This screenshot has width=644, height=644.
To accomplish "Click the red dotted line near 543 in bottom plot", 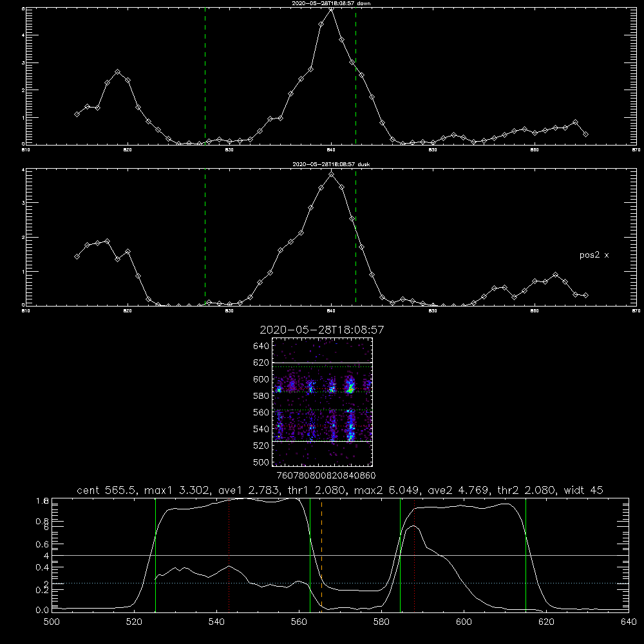I will click(229, 554).
